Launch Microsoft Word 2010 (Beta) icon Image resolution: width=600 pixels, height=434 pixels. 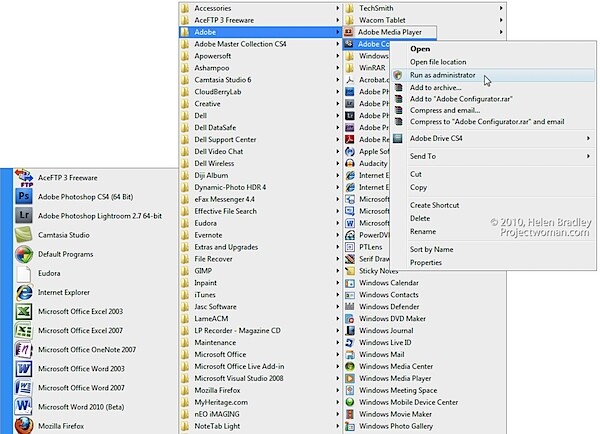(x=24, y=406)
